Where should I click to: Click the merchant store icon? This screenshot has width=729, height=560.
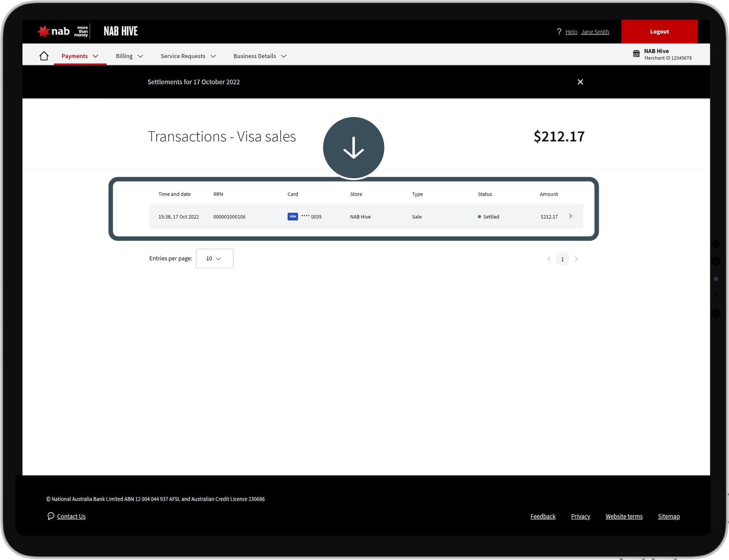[x=636, y=54]
